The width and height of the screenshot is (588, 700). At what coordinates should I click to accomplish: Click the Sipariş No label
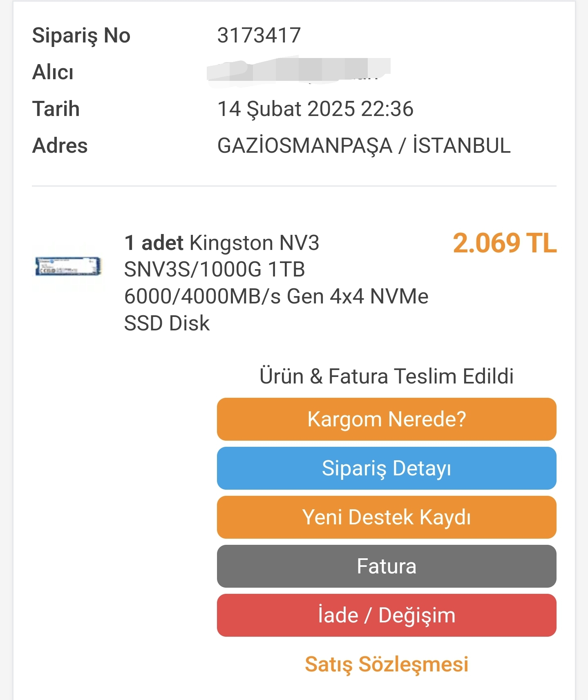[81, 36]
